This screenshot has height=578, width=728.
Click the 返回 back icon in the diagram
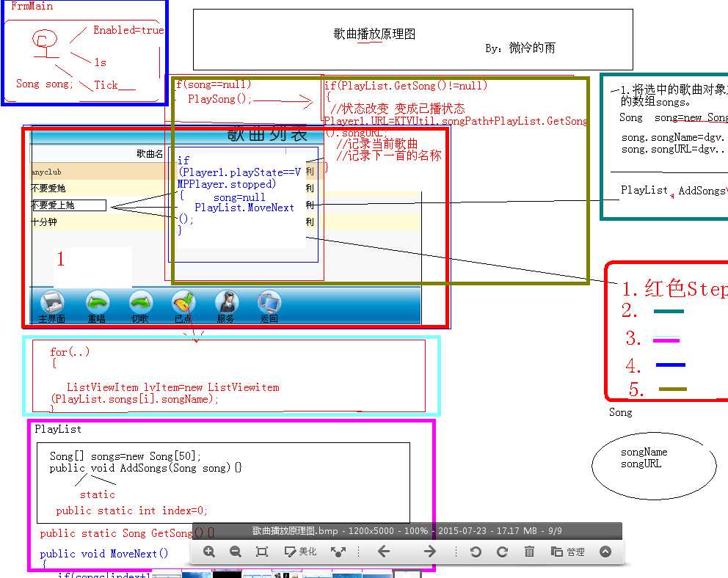pos(269,306)
